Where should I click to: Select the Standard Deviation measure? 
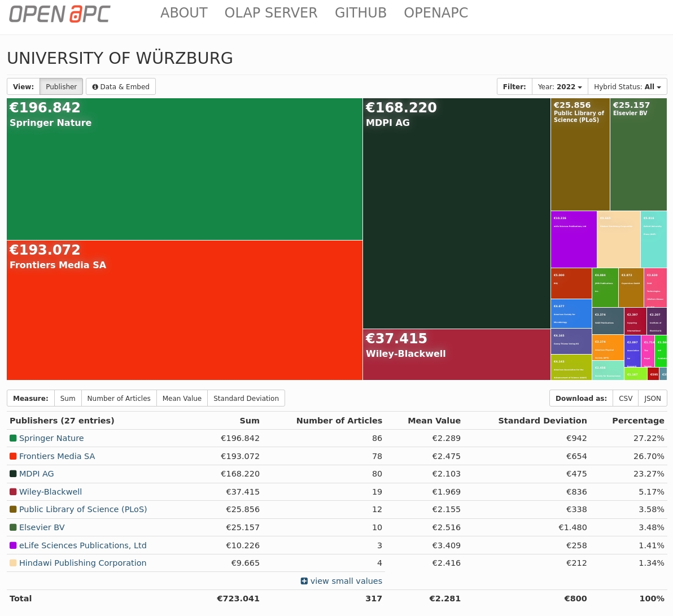pyautogui.click(x=246, y=399)
